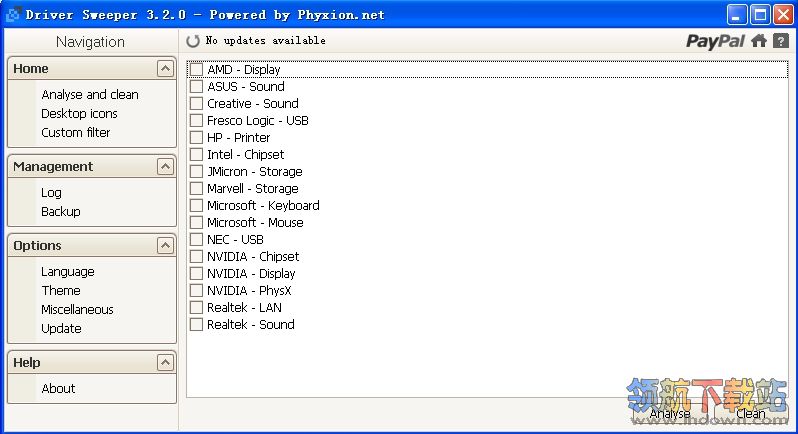This screenshot has height=434, width=798.
Task: Check the Realtek - Sound checkbox
Action: coord(196,324)
